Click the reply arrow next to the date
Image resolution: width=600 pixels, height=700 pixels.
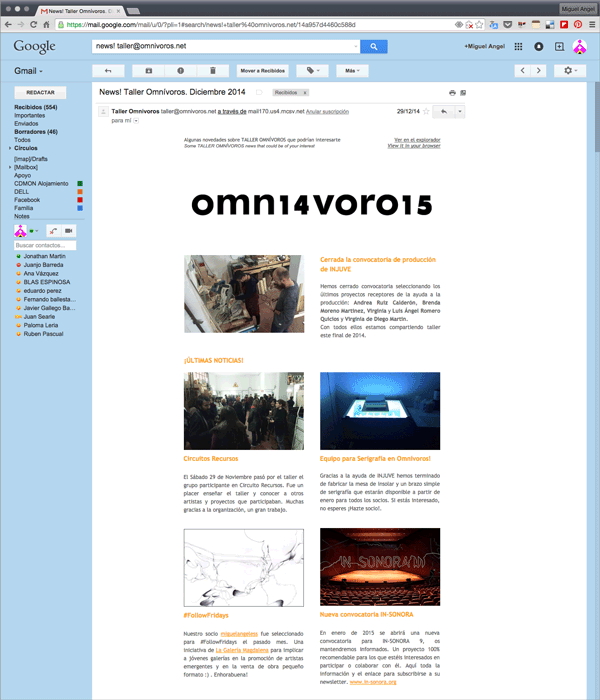click(444, 111)
